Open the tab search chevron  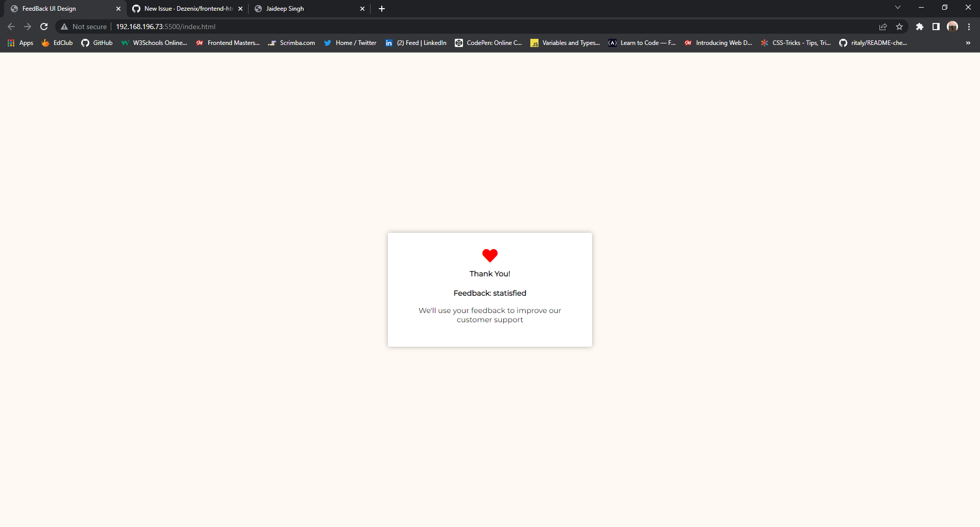point(898,8)
